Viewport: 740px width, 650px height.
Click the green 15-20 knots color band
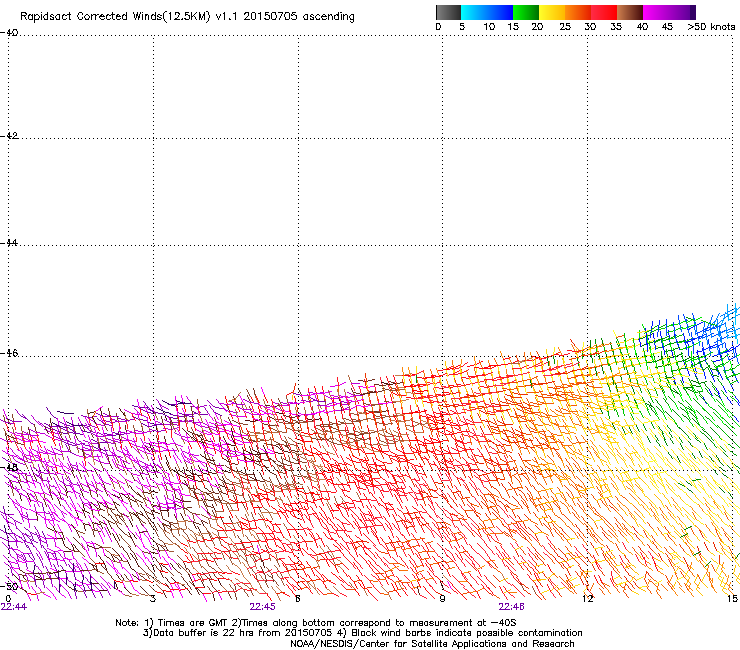pyautogui.click(x=526, y=12)
